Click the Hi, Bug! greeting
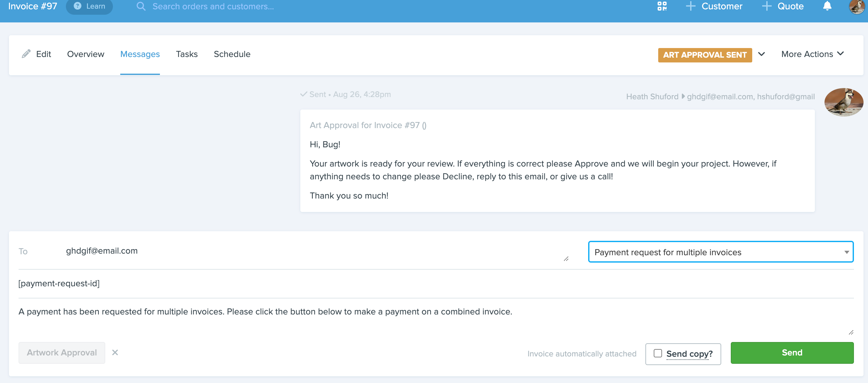Image resolution: width=868 pixels, height=383 pixels. point(325,144)
